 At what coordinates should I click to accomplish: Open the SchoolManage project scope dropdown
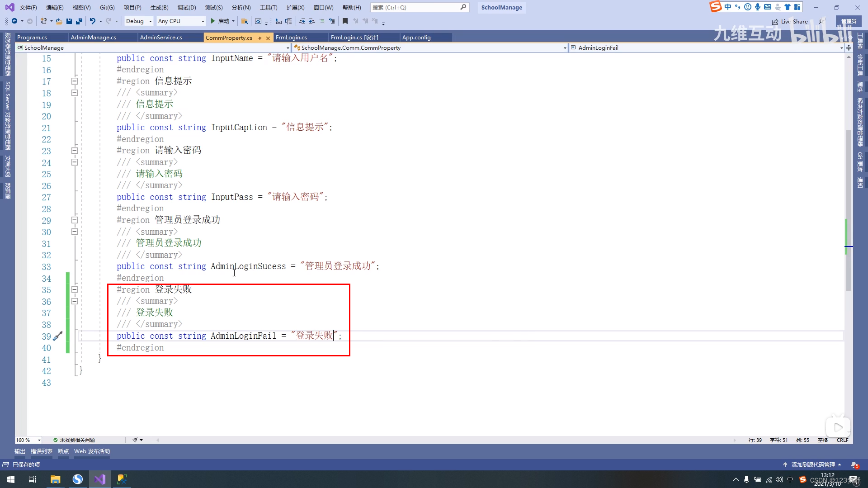tap(153, 47)
